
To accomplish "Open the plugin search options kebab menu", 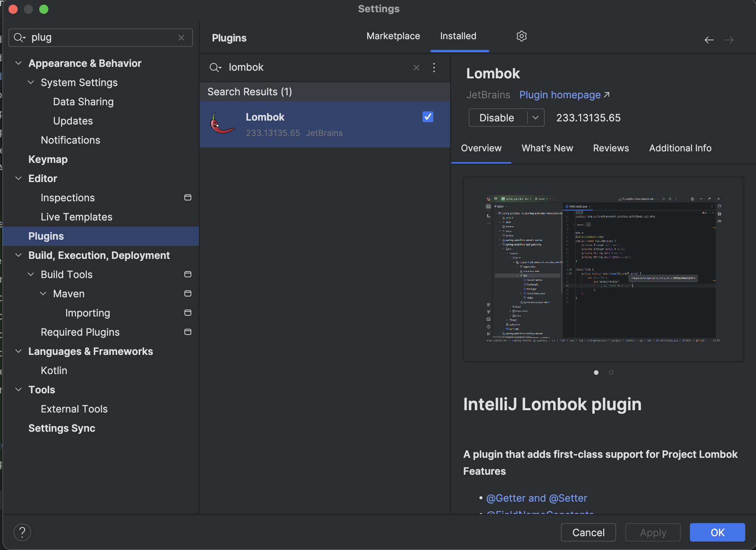I will 434,68.
